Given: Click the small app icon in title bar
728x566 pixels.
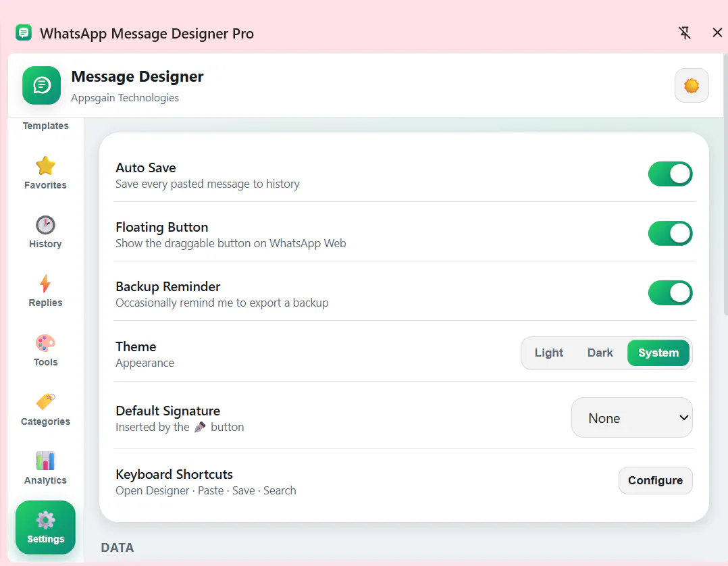Looking at the screenshot, I should click(24, 32).
